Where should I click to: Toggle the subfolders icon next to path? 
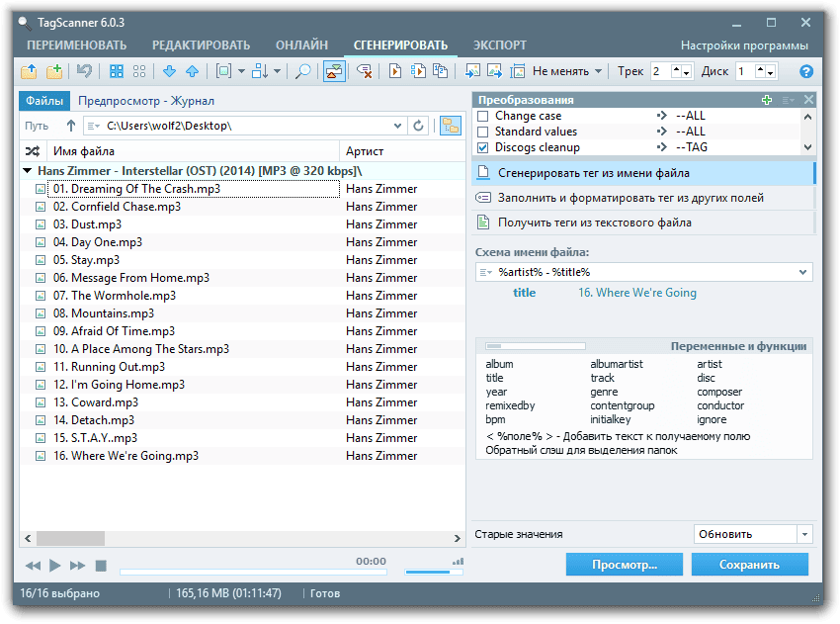pyautogui.click(x=450, y=126)
